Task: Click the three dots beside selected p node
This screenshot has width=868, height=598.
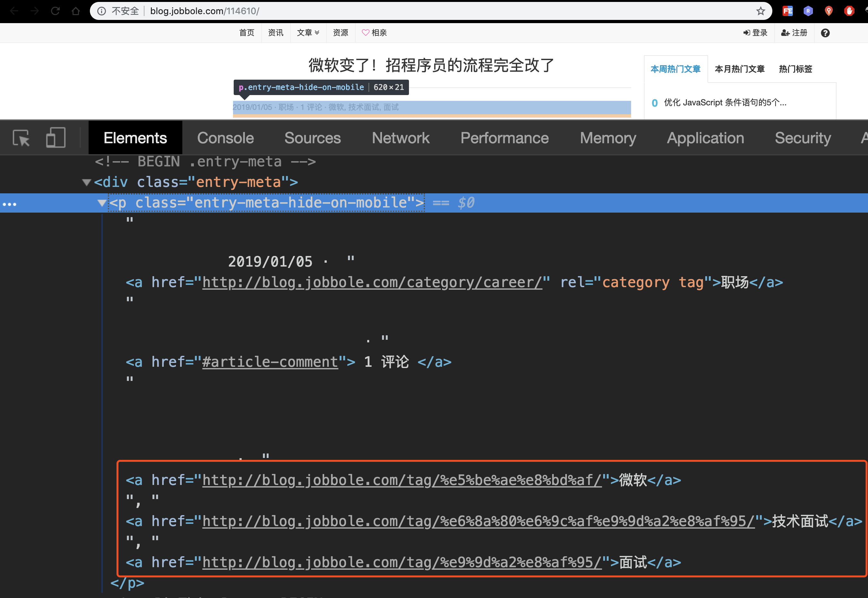Action: (x=9, y=204)
